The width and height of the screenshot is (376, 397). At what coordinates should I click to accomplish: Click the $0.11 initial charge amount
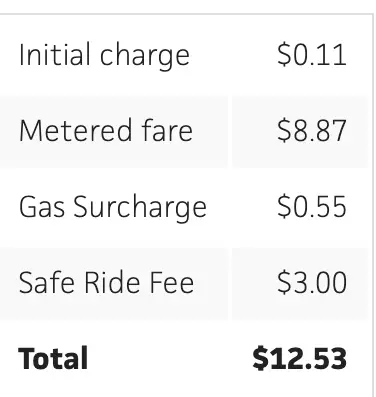tap(312, 55)
